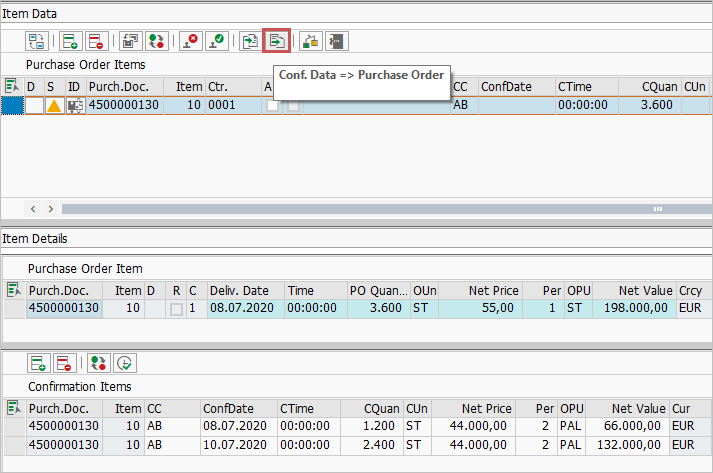The height and width of the screenshot is (473, 713).
Task: Click the add row icon above Confirmation Items
Action: point(38,364)
